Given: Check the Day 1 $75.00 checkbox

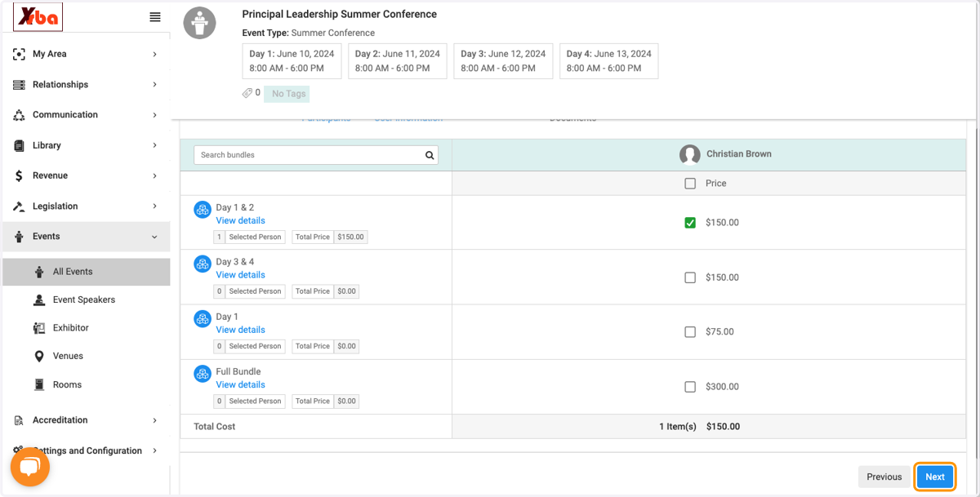Looking at the screenshot, I should click(690, 332).
